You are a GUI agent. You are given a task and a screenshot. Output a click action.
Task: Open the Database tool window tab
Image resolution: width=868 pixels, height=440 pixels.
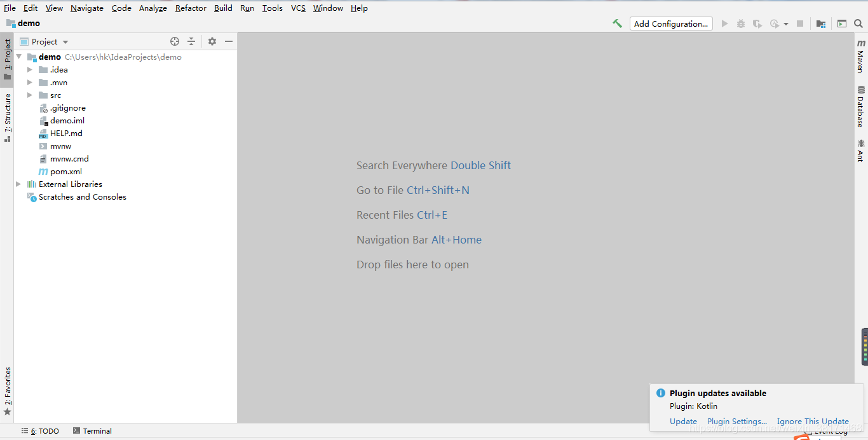pyautogui.click(x=861, y=106)
